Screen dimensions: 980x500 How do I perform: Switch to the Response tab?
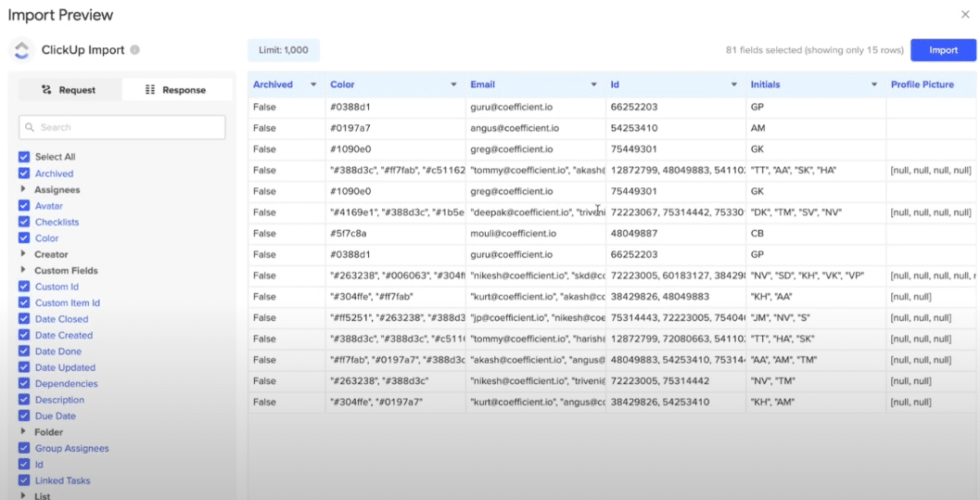coord(175,90)
